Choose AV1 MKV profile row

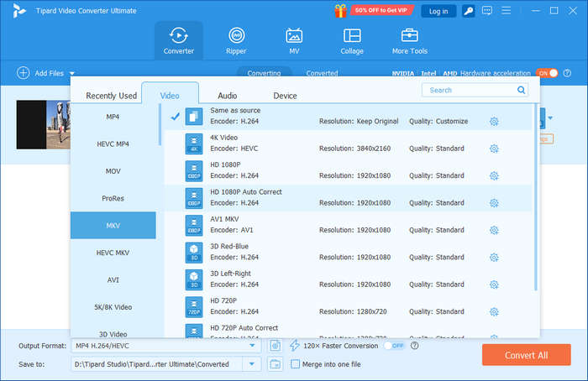348,225
